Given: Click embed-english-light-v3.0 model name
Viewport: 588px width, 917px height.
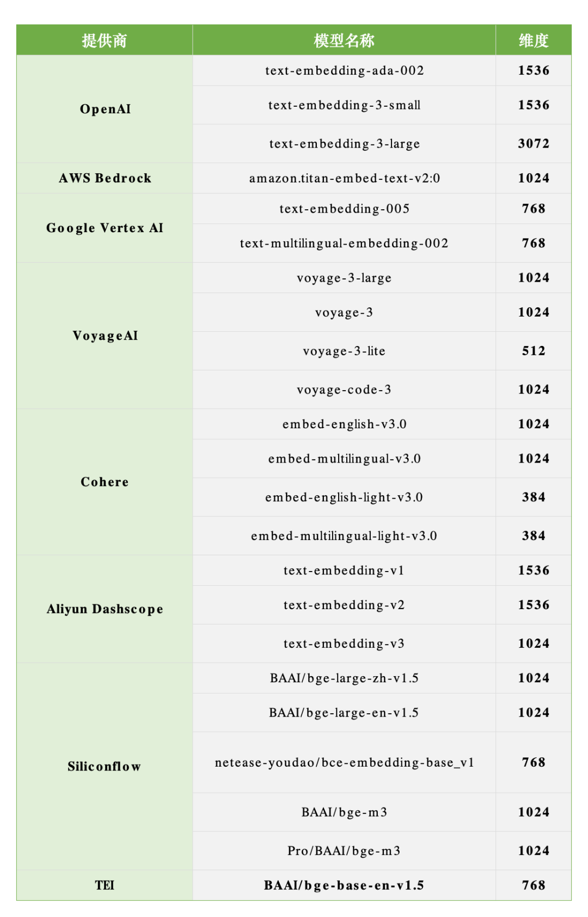Looking at the screenshot, I should [344, 497].
